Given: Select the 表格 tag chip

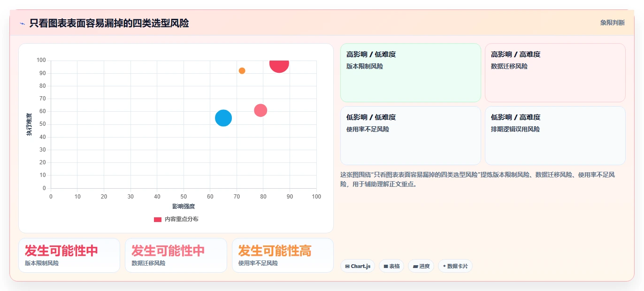Looking at the screenshot, I should [x=391, y=266].
